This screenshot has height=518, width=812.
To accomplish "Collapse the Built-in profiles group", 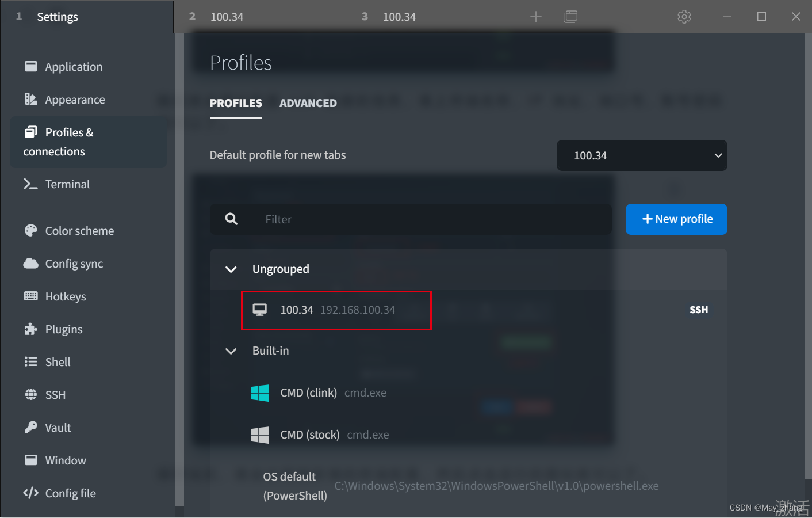I will [231, 351].
